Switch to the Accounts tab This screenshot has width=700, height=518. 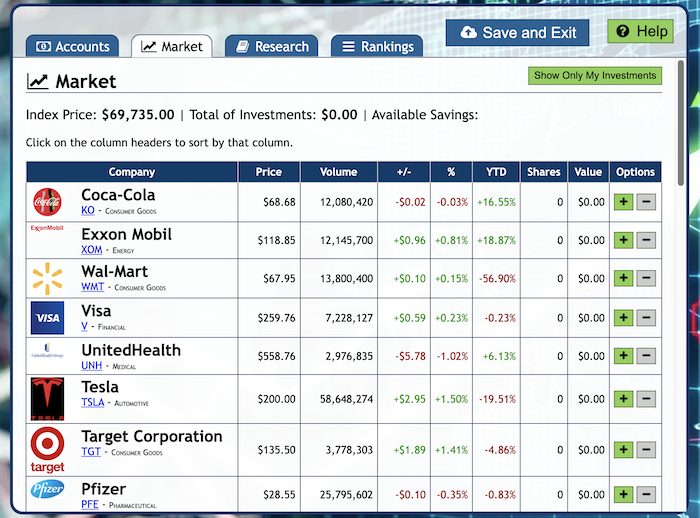tap(72, 46)
